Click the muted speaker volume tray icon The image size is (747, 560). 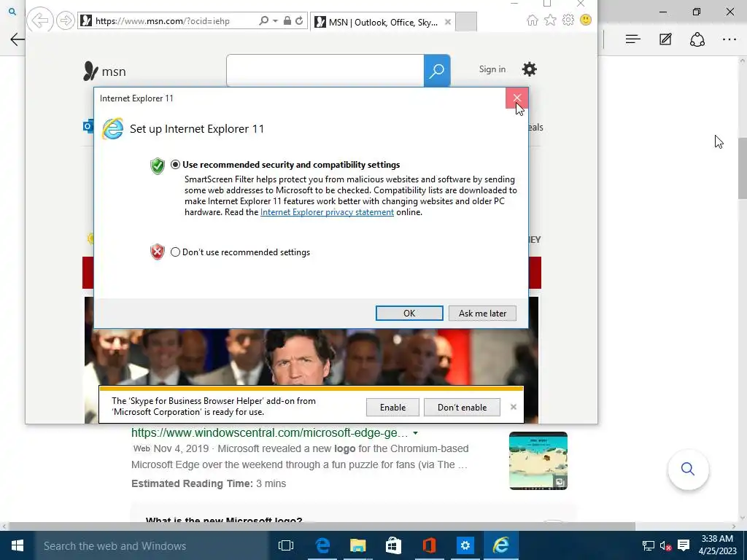click(x=665, y=545)
